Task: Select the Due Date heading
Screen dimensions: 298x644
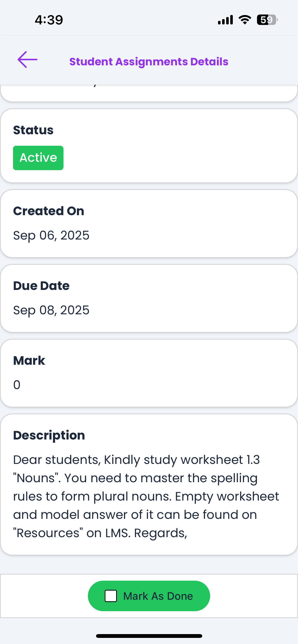Action: coord(41,286)
